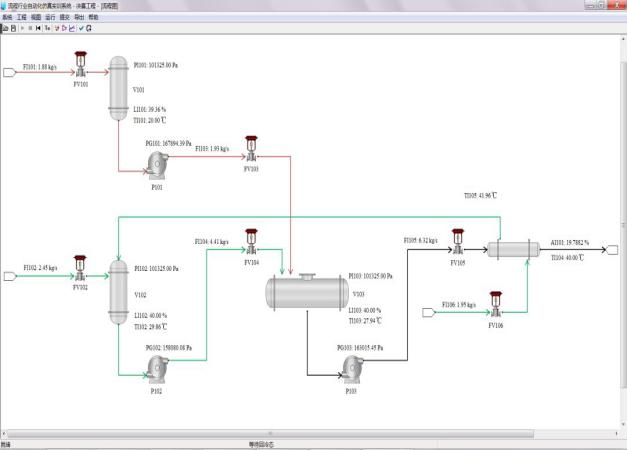Click the LI103 level reading
Image resolution: width=627 pixels, height=450 pixels.
(x=365, y=310)
